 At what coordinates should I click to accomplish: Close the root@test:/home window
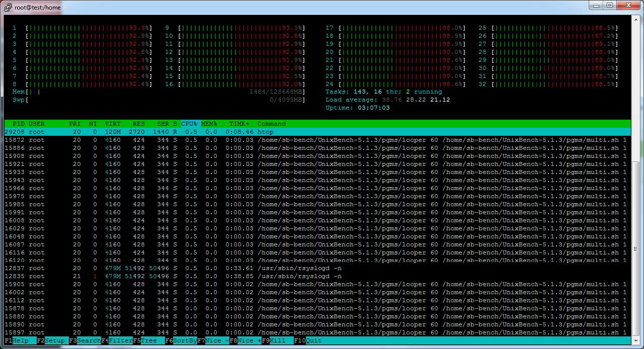tap(628, 6)
